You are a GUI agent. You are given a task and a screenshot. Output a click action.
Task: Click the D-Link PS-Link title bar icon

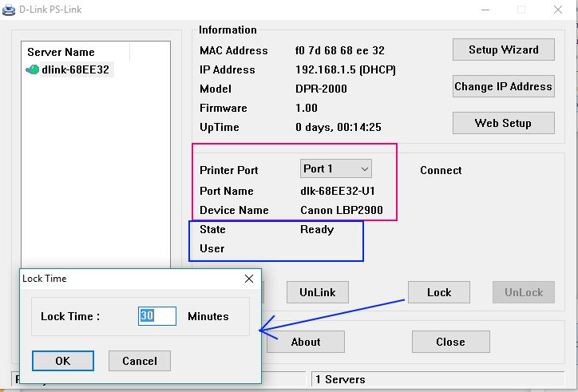(6, 9)
